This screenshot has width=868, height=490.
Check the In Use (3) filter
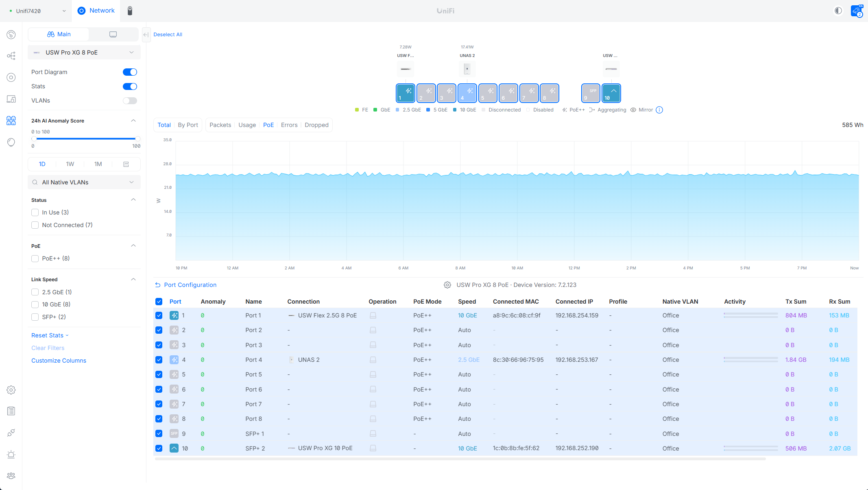coord(35,212)
